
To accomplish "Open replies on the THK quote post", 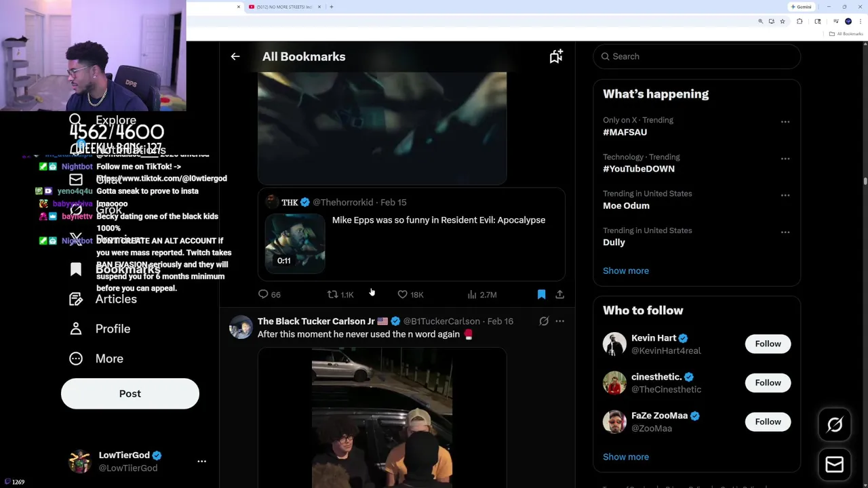I will pyautogui.click(x=269, y=295).
